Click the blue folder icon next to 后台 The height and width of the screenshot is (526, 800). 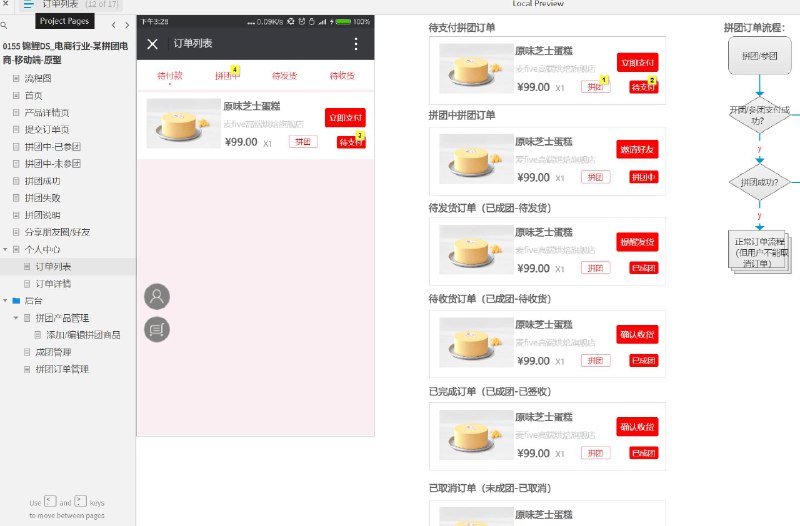(16, 300)
